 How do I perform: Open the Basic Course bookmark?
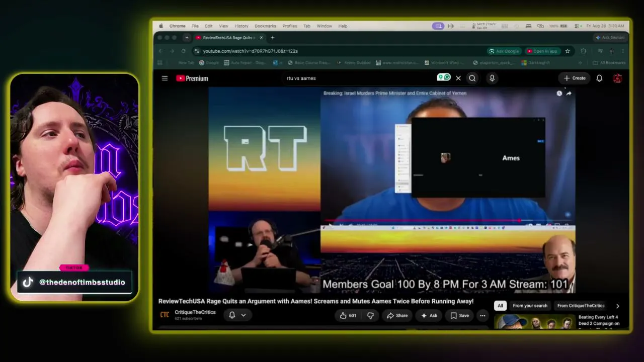point(309,63)
